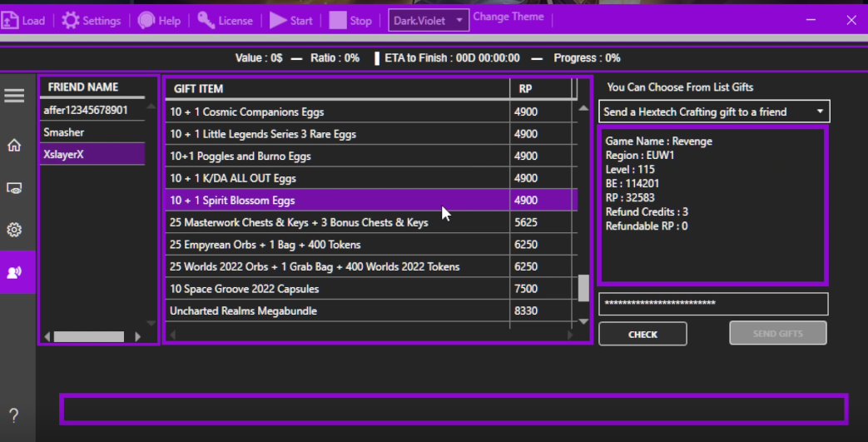868x442 pixels.
Task: Open the monitor eye sidebar icon
Action: (14, 188)
